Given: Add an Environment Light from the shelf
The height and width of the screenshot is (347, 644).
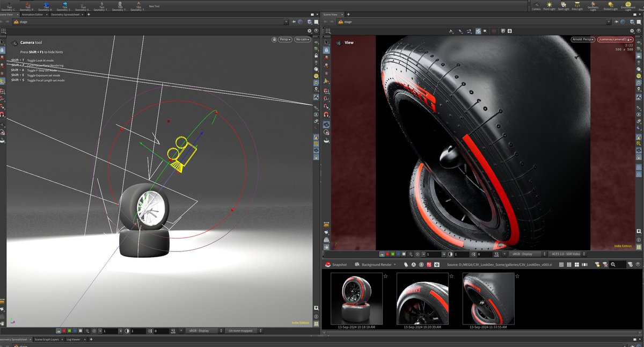Looking at the screenshot, I should [x=628, y=5].
